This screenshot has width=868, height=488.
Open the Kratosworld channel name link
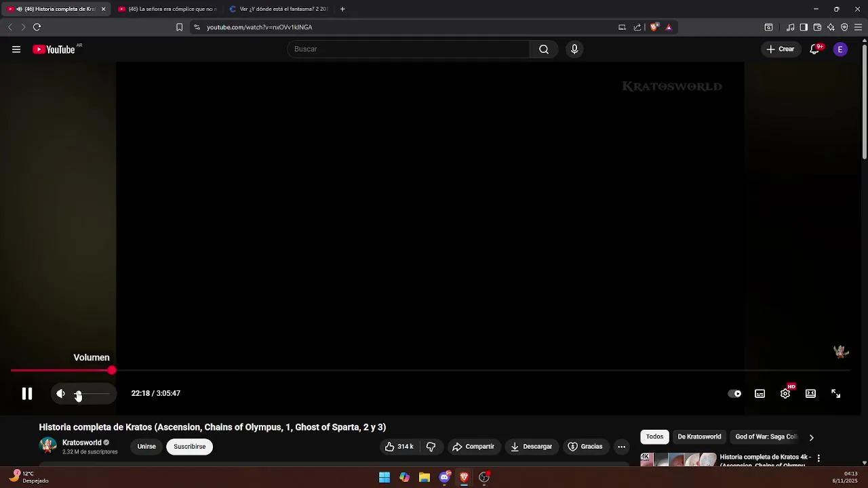click(82, 443)
